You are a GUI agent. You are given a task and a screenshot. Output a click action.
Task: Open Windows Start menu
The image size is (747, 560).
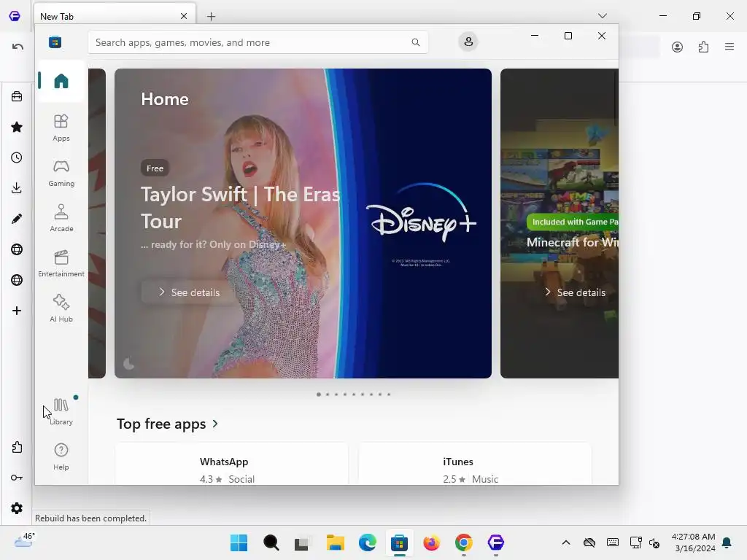click(x=239, y=542)
